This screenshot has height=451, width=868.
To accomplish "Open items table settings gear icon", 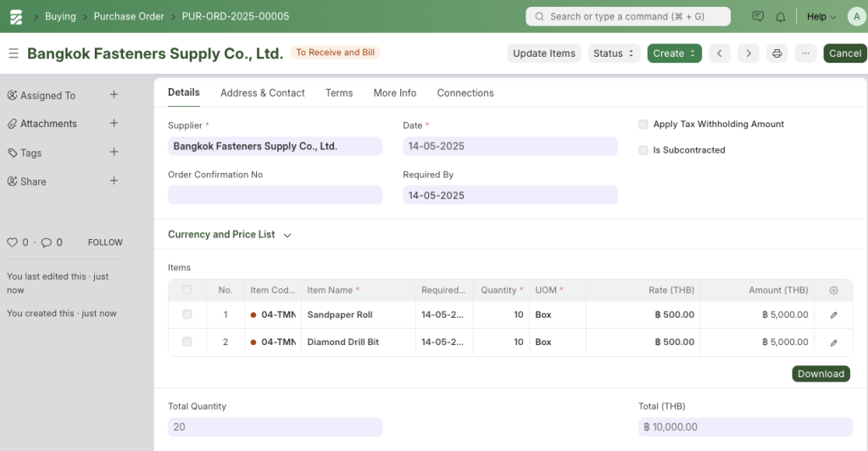I will point(834,290).
